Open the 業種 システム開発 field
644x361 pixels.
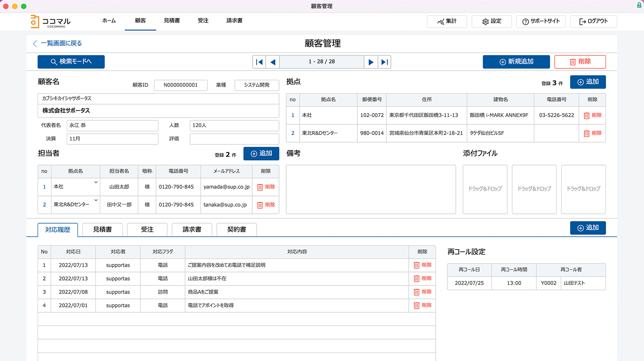click(257, 85)
